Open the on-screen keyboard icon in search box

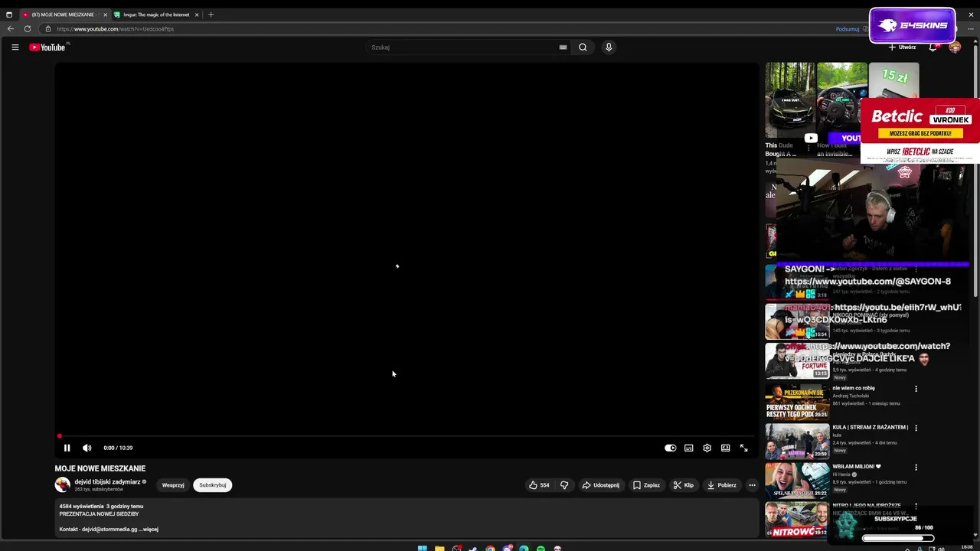[563, 47]
